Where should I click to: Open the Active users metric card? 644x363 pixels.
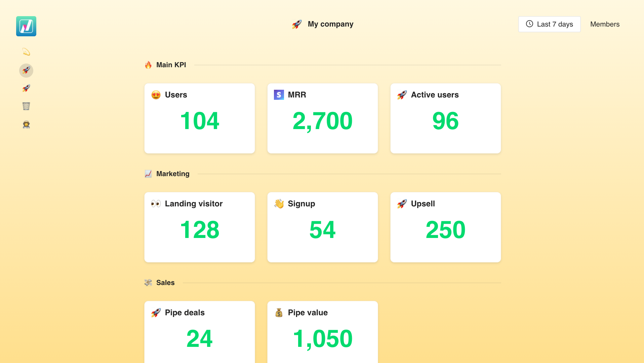(x=445, y=118)
